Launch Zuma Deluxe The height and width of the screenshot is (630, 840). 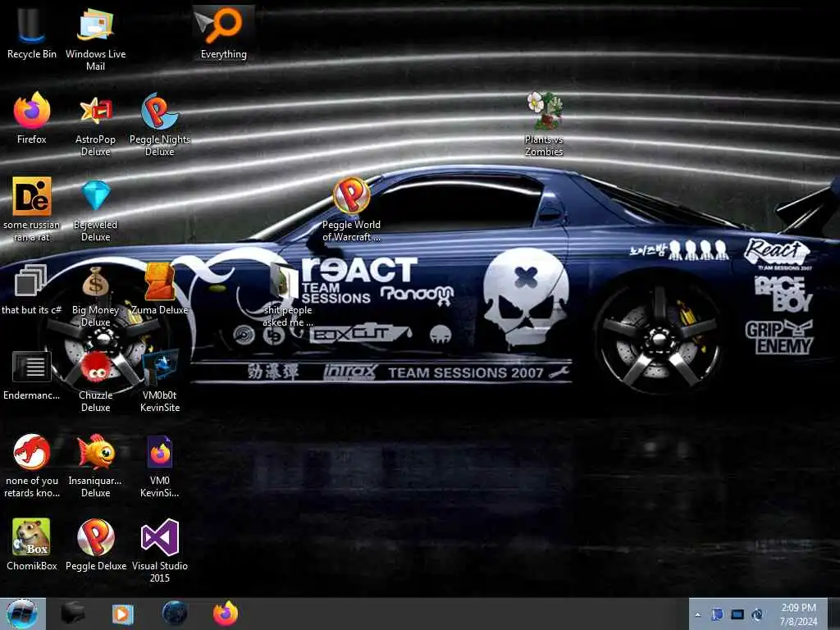(x=160, y=290)
